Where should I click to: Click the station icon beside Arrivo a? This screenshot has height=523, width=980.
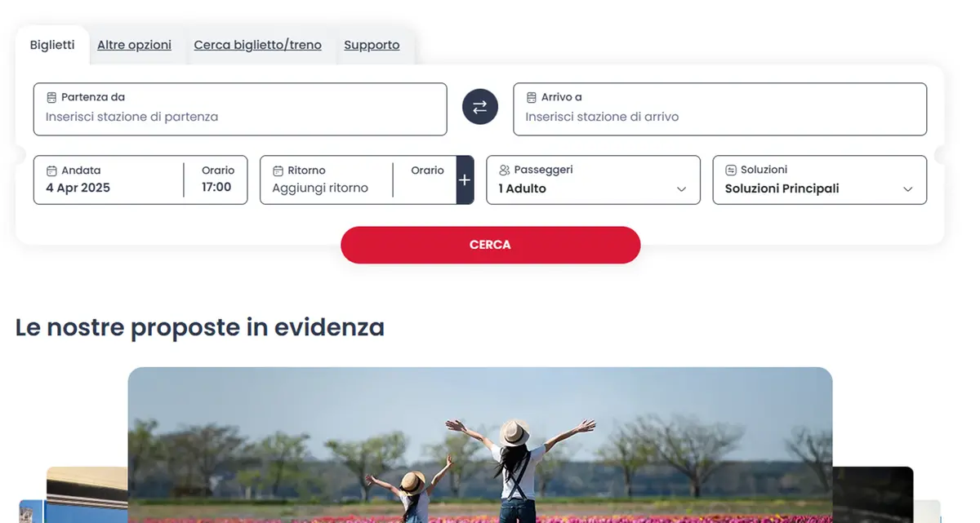coord(532,98)
